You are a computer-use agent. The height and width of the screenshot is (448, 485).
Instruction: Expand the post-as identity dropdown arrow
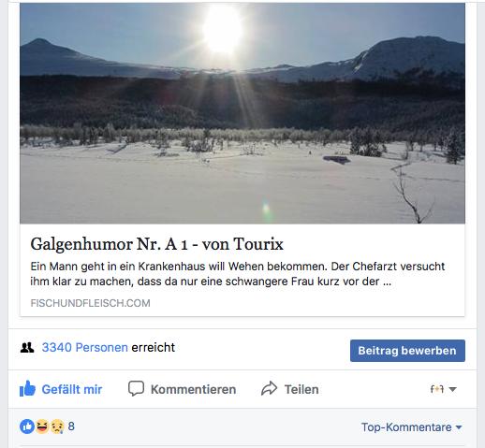coord(452,389)
